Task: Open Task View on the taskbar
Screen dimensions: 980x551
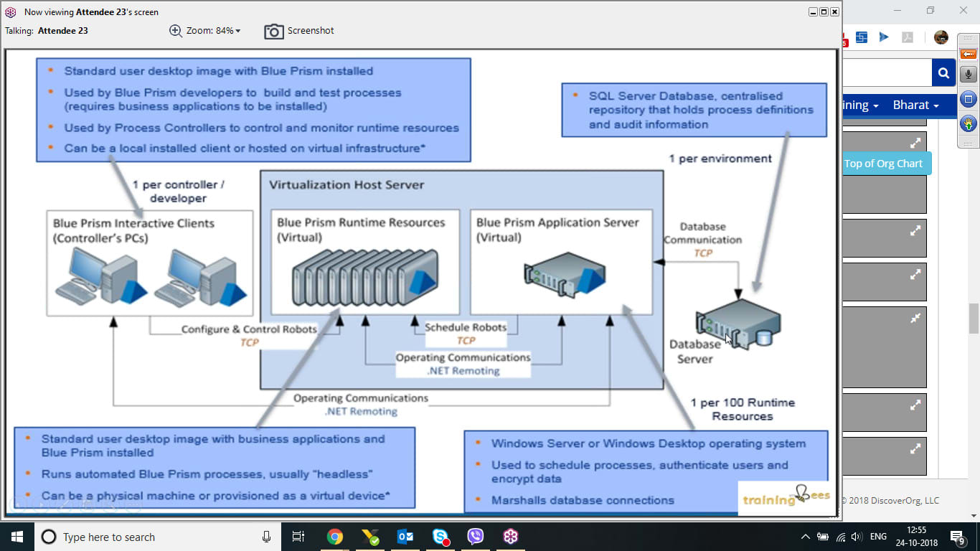Action: click(x=299, y=537)
